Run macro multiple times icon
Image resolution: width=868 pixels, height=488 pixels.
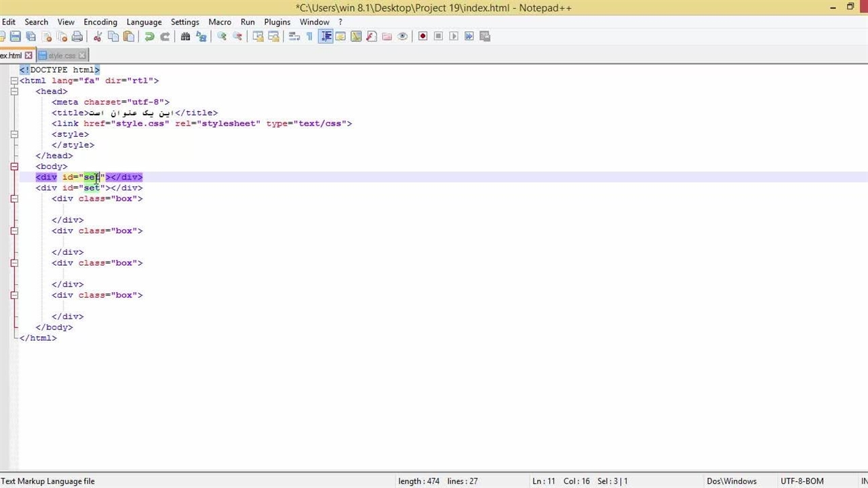pos(469,37)
